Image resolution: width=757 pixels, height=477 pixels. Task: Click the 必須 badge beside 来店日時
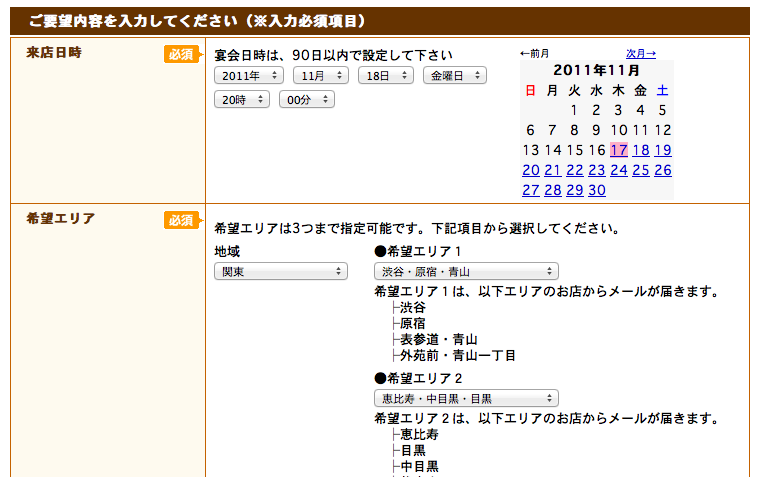pyautogui.click(x=182, y=54)
